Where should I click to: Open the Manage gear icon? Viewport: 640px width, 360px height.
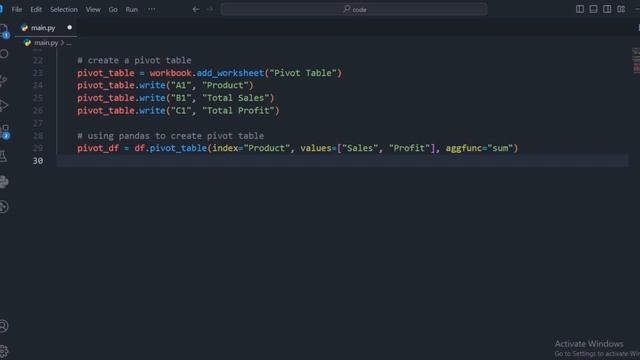point(4,351)
